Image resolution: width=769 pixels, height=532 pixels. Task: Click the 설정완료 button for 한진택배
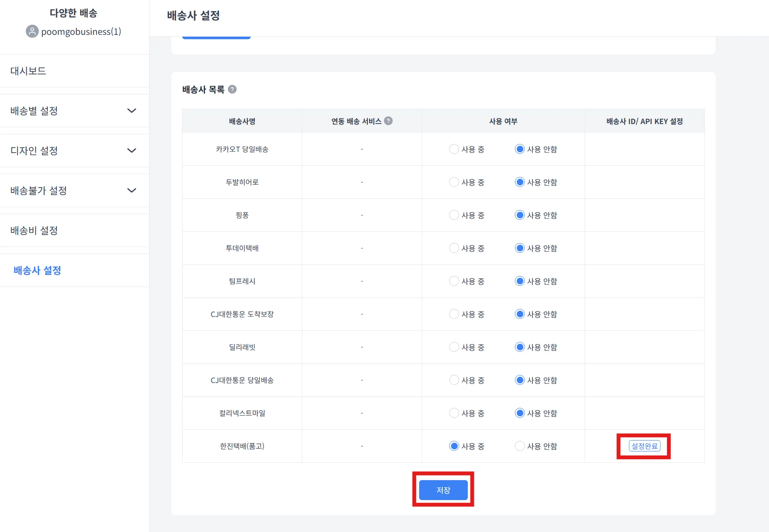(x=644, y=446)
